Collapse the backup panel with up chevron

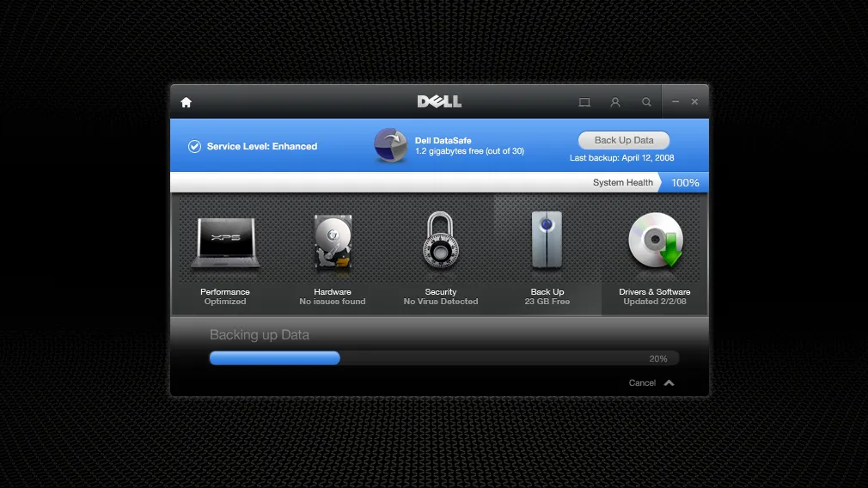pyautogui.click(x=669, y=383)
